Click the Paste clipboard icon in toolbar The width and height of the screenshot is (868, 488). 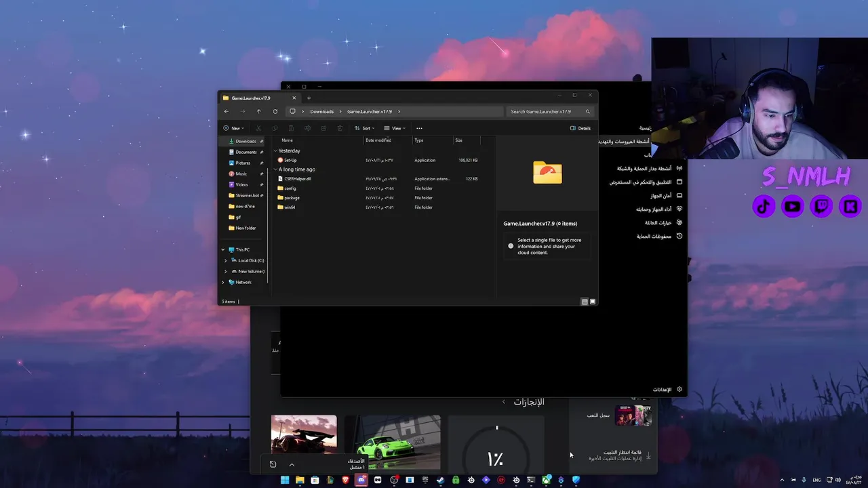click(x=291, y=128)
